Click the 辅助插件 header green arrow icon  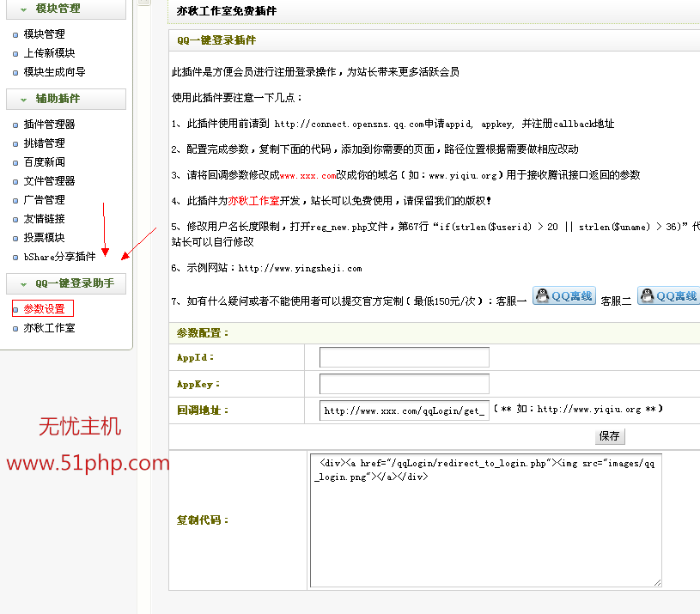point(24,100)
